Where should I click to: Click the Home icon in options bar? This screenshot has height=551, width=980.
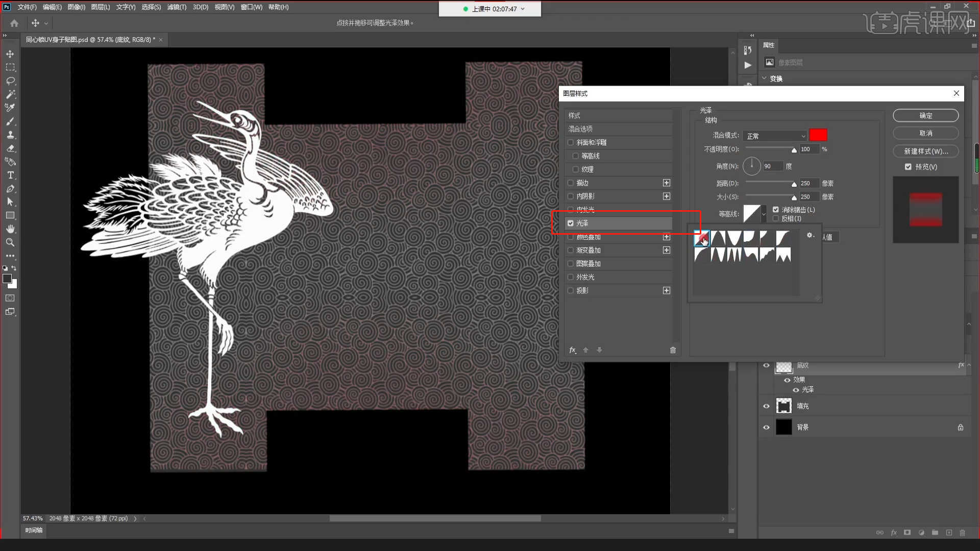tap(14, 23)
